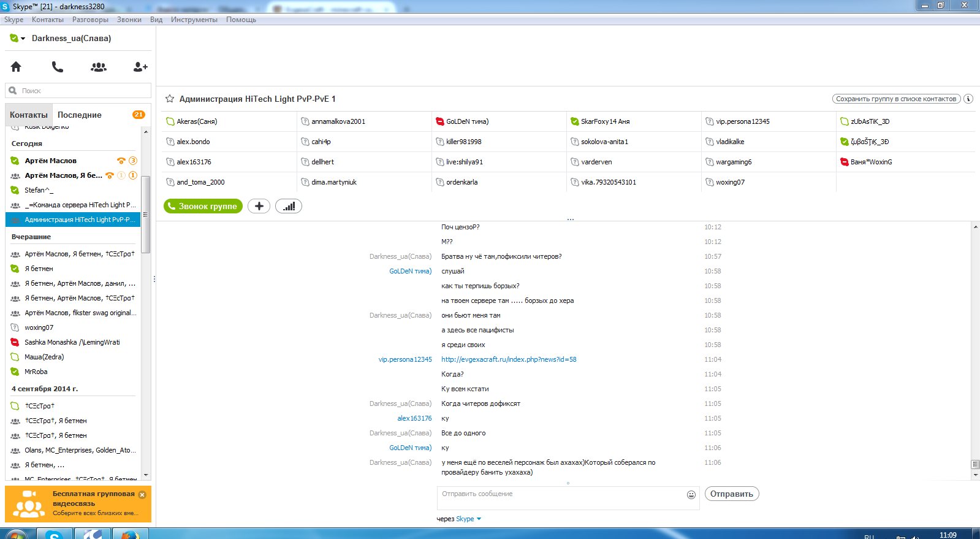
Task: Open the Windows Start button
Action: click(15, 535)
